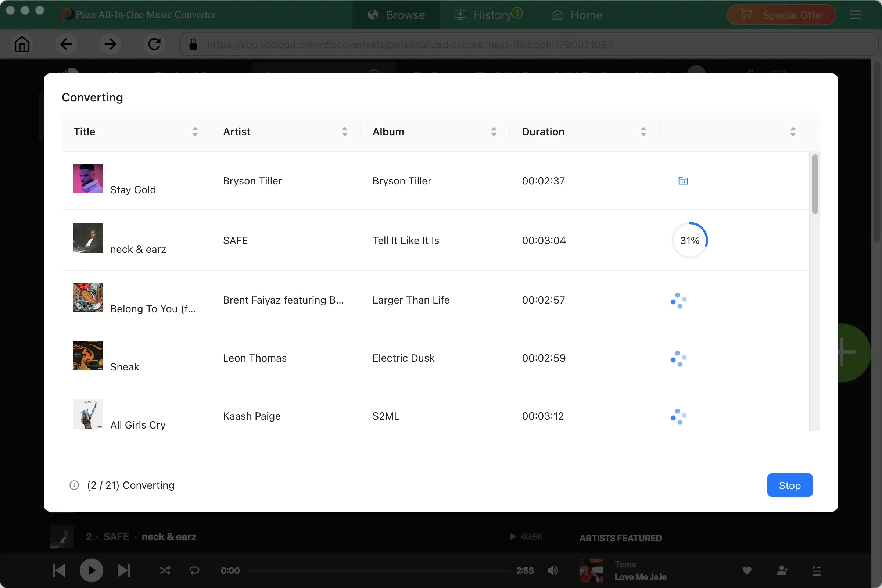Click the Sneak cover art
The image size is (882, 588).
88,356
